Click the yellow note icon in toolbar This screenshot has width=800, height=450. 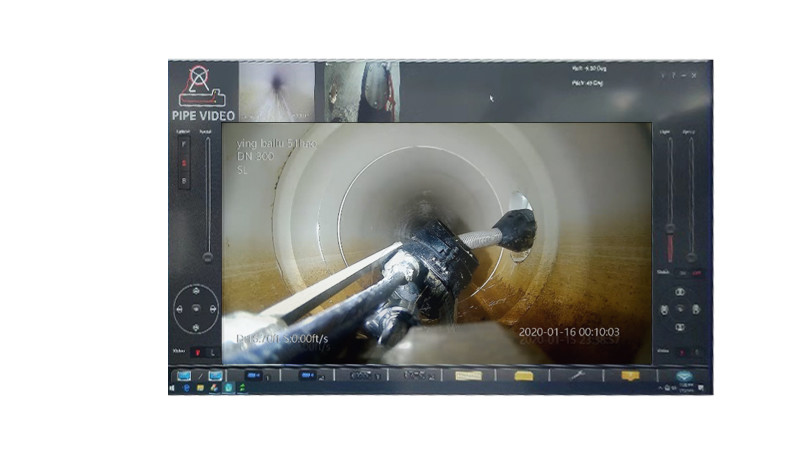click(631, 376)
